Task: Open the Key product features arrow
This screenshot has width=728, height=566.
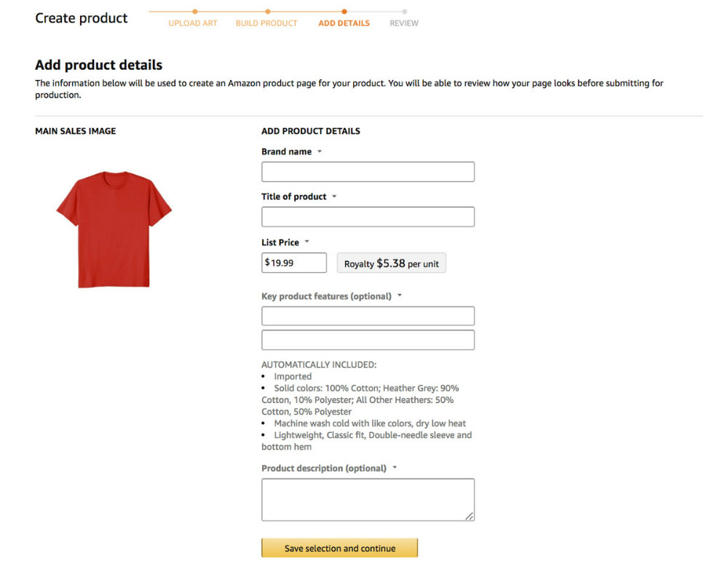Action: 400,296
